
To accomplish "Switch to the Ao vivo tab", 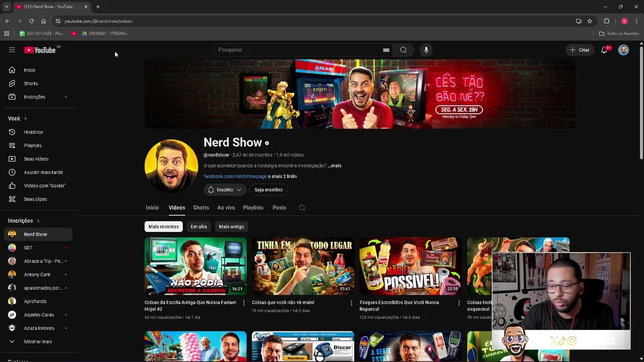I will point(226,208).
